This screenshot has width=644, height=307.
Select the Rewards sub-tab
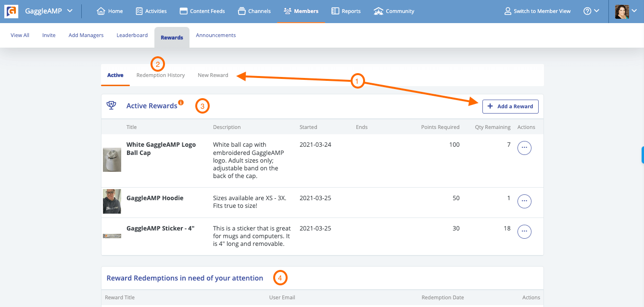tap(172, 38)
